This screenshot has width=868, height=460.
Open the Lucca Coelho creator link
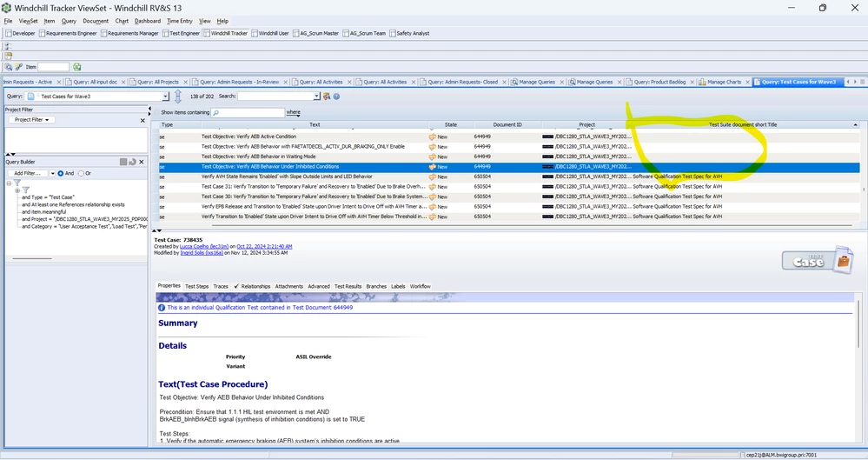coord(203,247)
